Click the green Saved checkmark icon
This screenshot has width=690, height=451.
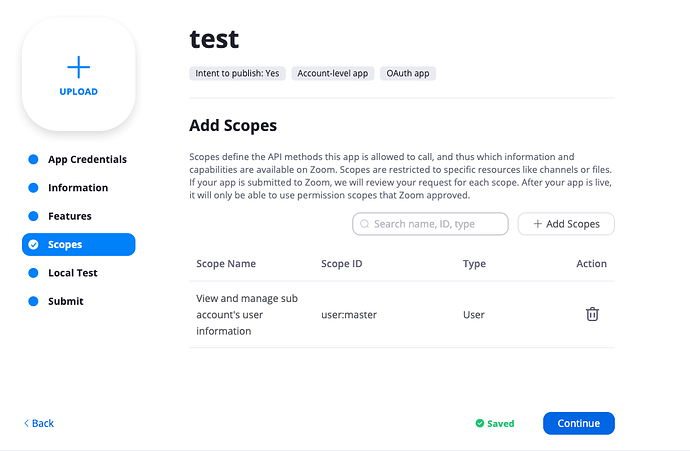click(480, 423)
